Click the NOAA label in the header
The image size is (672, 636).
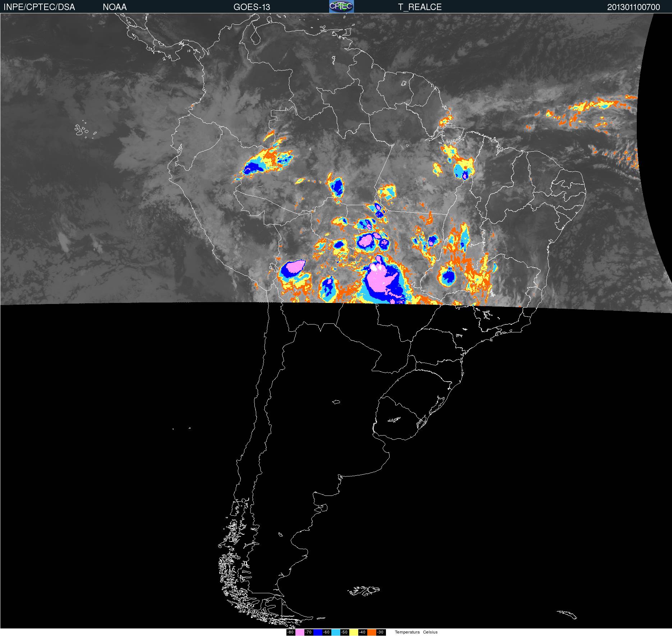click(115, 7)
